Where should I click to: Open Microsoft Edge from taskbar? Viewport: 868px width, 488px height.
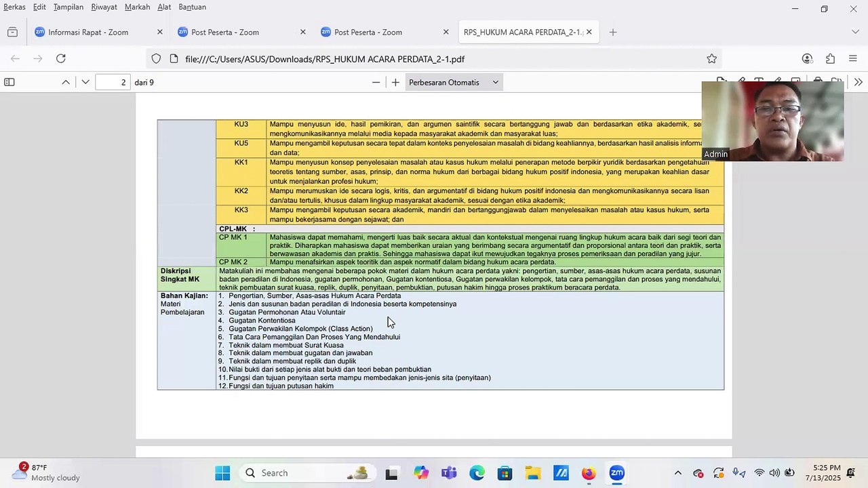477,473
